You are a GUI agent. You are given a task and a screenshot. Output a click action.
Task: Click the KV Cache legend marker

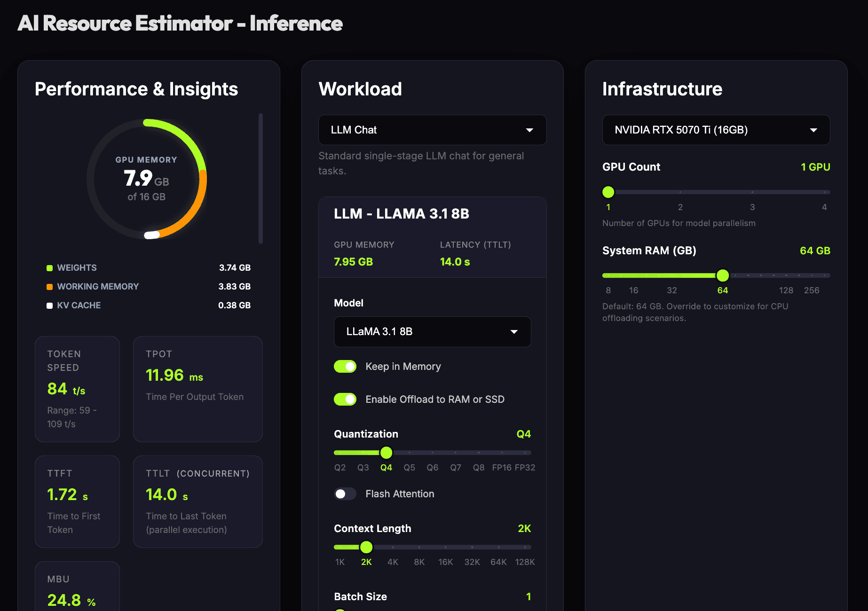point(49,305)
